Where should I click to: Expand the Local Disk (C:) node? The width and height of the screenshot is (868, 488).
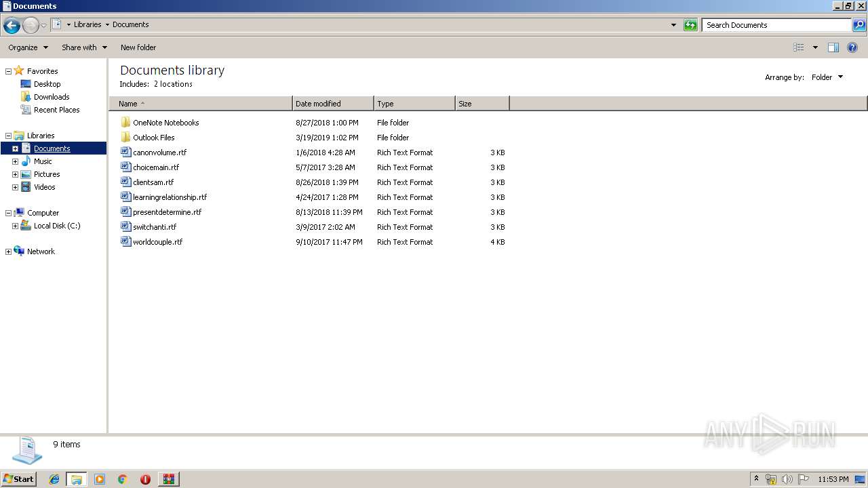point(15,226)
